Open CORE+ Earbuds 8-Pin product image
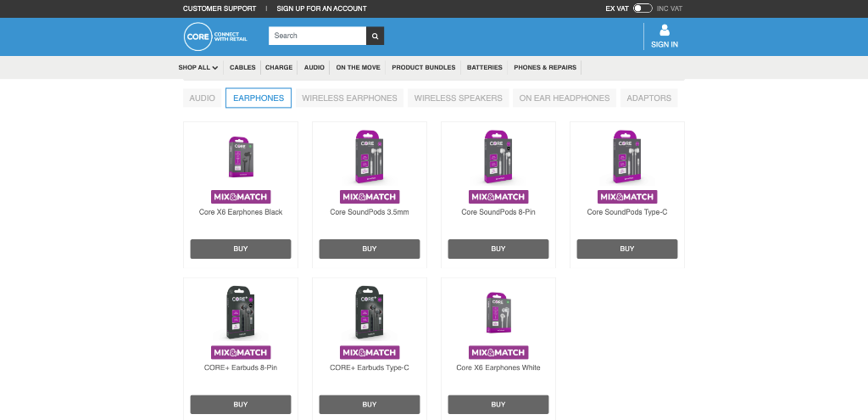Viewport: 868px width, 420px height. 241,313
